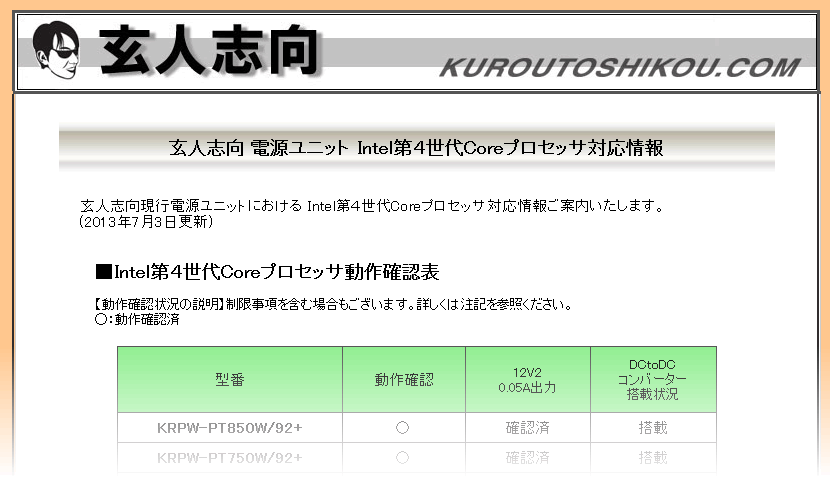Click the 型番 column header
This screenshot has height=480, width=830.
point(230,379)
